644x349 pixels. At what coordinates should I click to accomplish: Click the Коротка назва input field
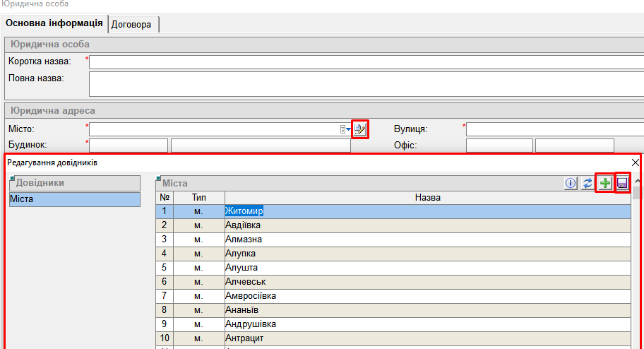tap(366, 62)
